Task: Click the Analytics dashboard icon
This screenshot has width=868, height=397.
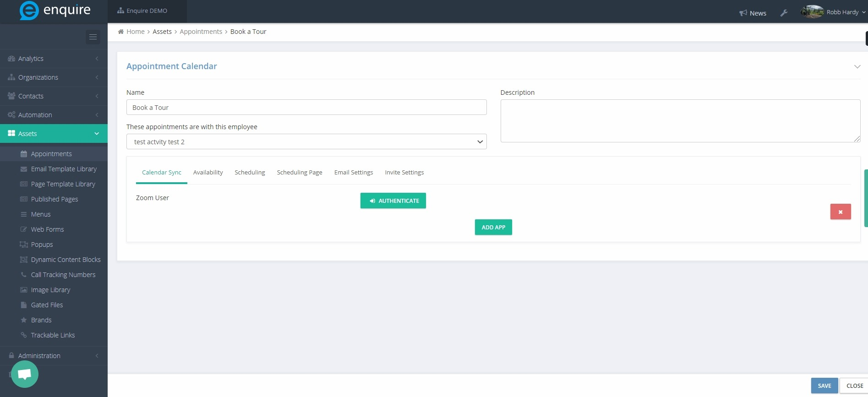Action: click(11, 59)
